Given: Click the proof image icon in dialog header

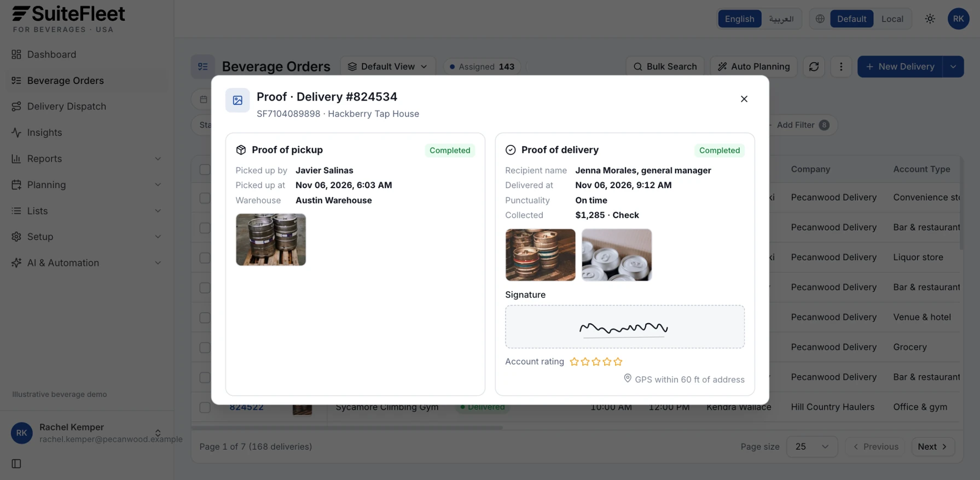Looking at the screenshot, I should (237, 100).
